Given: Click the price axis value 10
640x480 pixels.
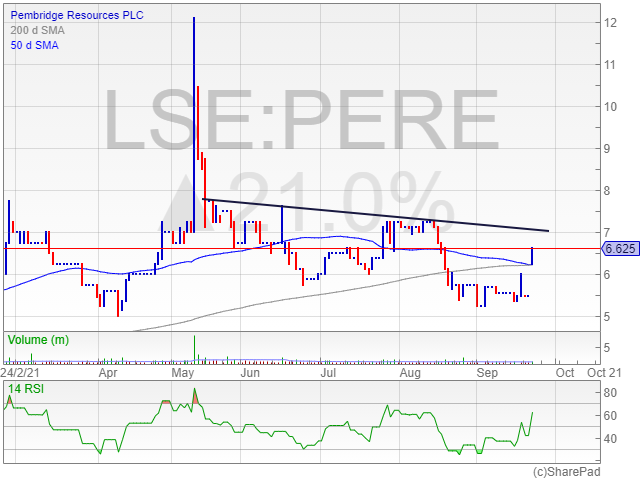Looking at the screenshot, I should tap(610, 107).
